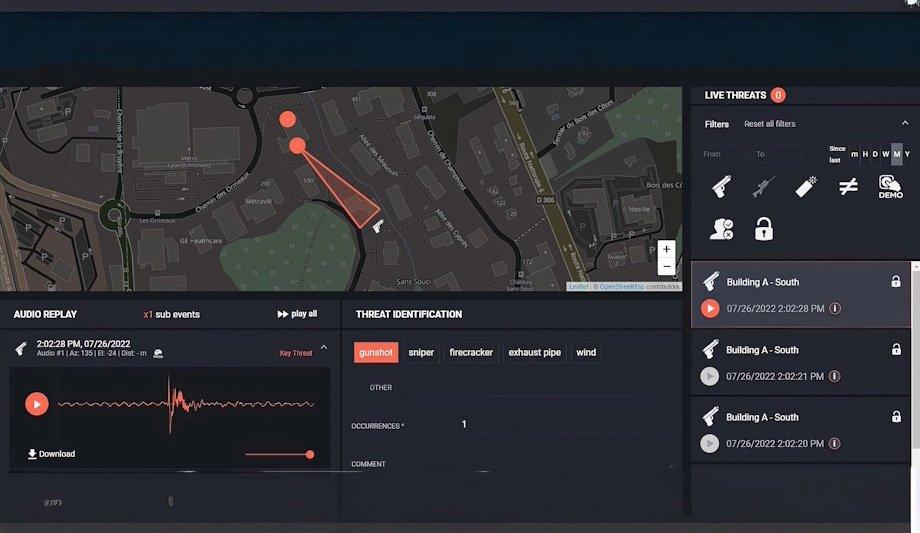
Task: Click the user verification filter icon
Action: point(721,229)
